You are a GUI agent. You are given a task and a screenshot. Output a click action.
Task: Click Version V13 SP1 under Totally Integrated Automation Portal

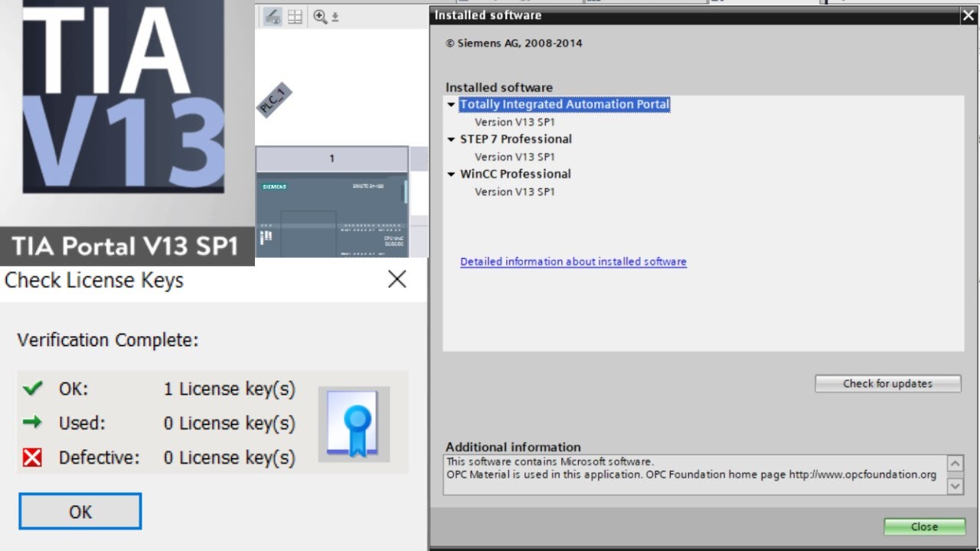point(514,122)
